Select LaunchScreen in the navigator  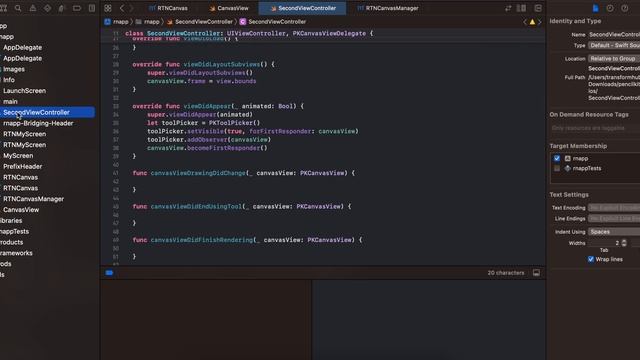point(24,91)
